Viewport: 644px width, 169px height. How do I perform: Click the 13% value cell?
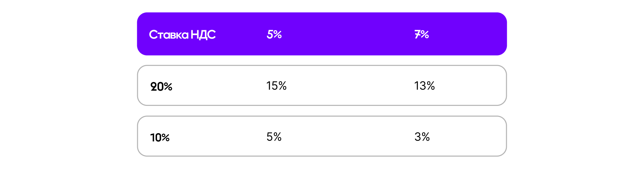click(x=424, y=86)
